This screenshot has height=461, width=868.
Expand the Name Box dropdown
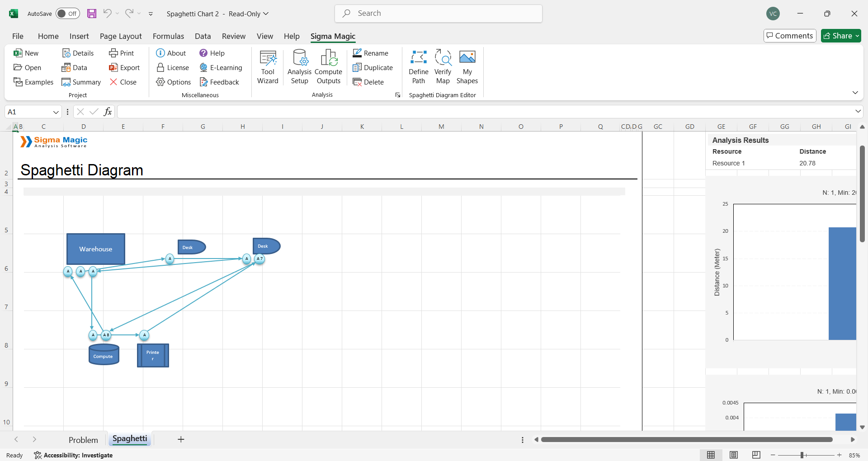tap(56, 112)
